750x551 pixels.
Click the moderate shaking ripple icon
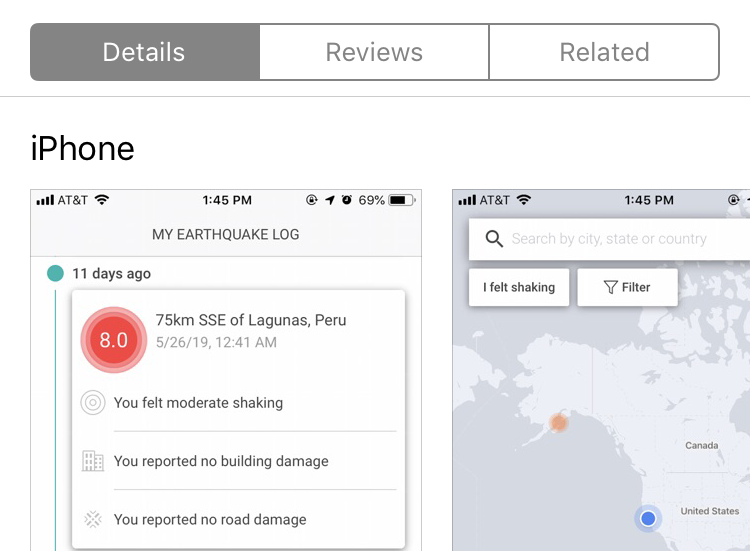click(x=93, y=403)
